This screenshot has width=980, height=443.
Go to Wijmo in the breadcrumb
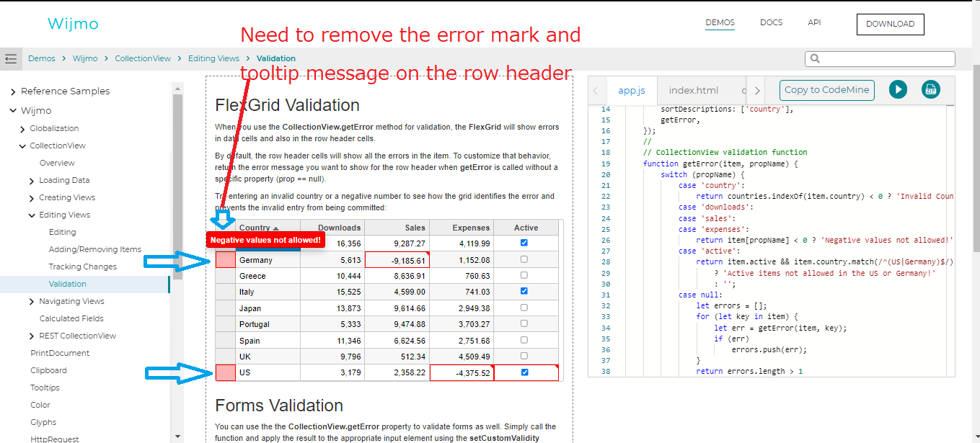click(85, 58)
